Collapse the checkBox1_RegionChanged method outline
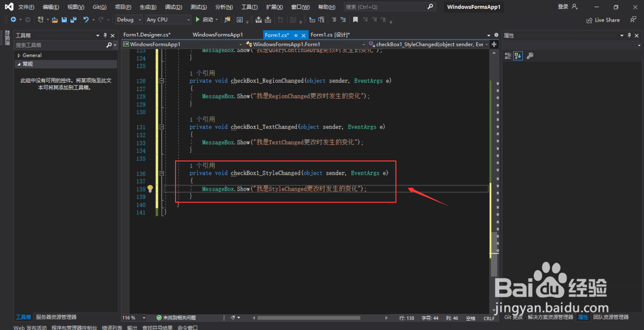Image resolution: width=644 pixels, height=330 pixels. coord(162,81)
